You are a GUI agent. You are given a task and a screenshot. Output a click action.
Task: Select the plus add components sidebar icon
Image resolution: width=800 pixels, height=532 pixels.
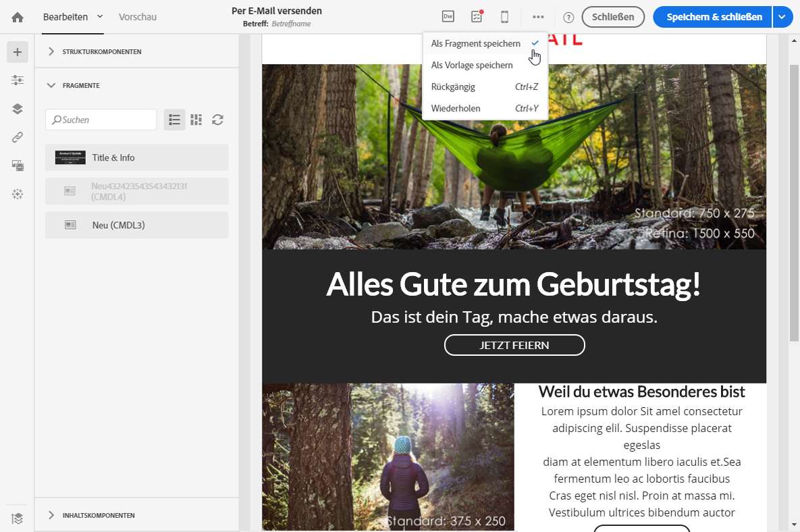click(x=18, y=52)
